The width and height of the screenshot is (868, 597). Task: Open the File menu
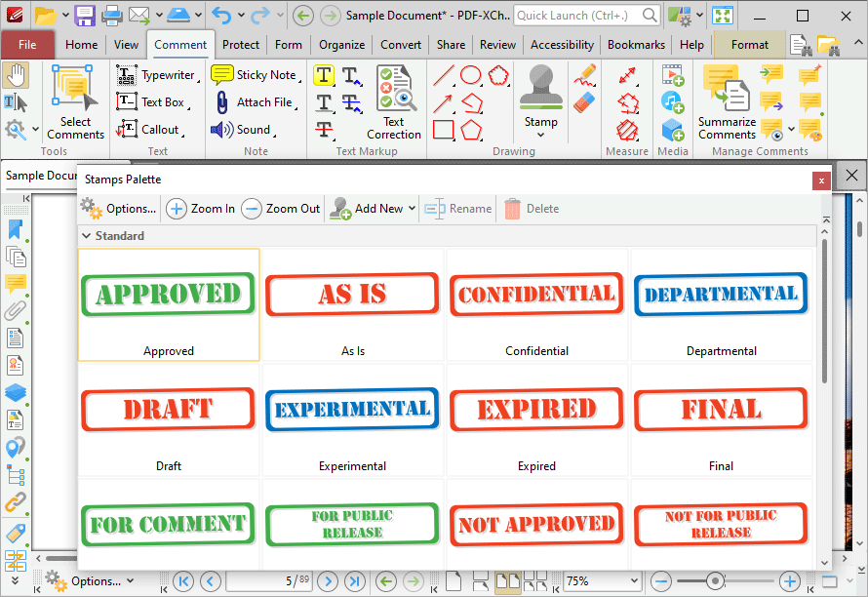[x=27, y=45]
